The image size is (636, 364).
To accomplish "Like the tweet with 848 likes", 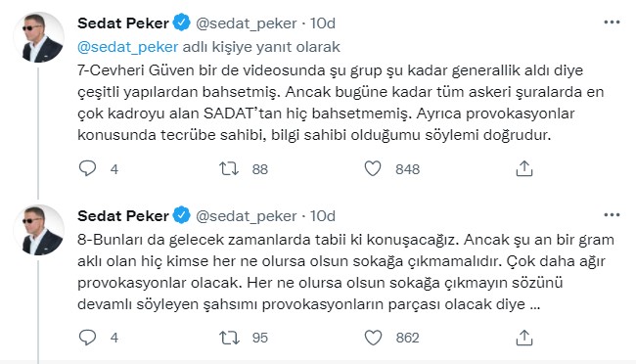I will pos(373,168).
